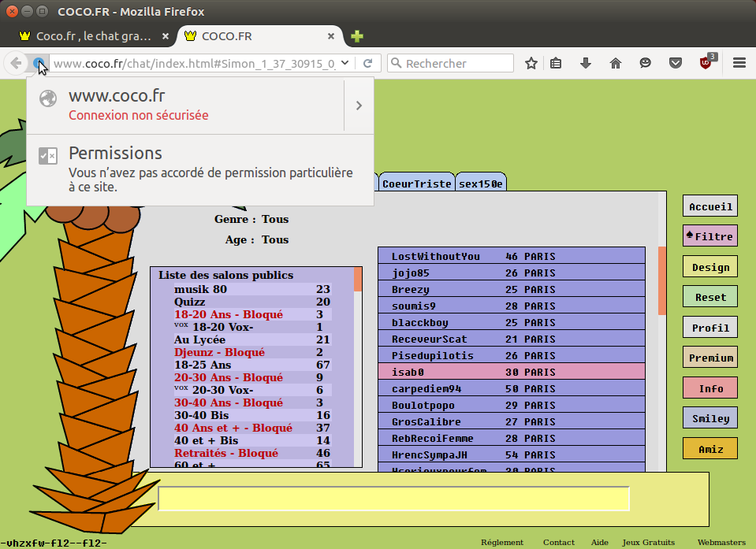The height and width of the screenshot is (549, 756).
Task: Open the Filtre button
Action: coord(710,236)
